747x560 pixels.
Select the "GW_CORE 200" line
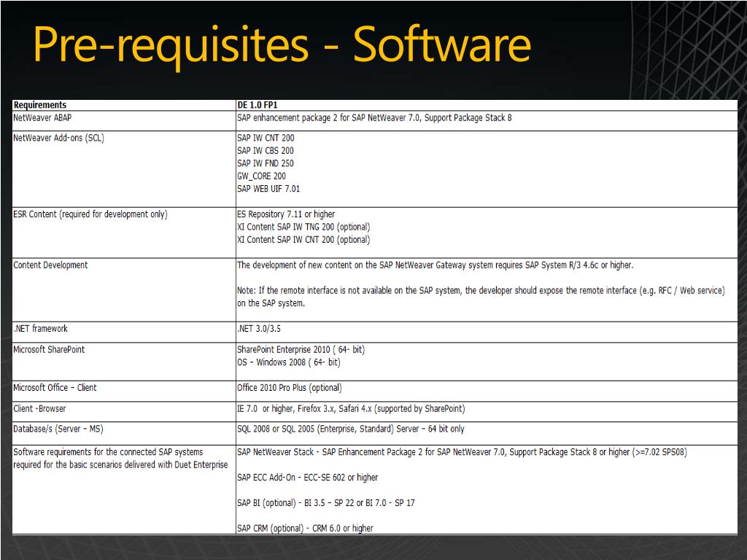pos(262,176)
